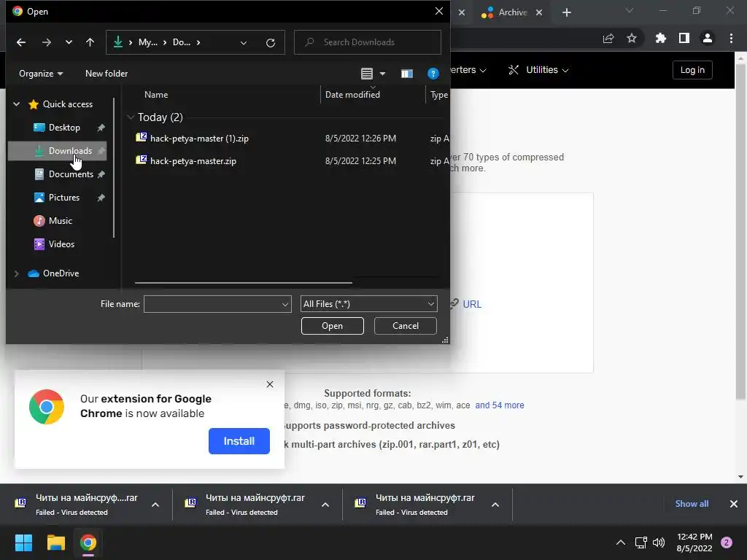Bookmark this page with the star
The width and height of the screenshot is (747, 560).
point(632,38)
